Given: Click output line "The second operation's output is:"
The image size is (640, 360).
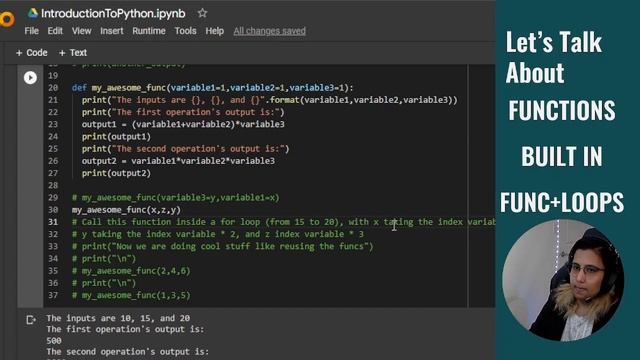Looking at the screenshot, I should (x=127, y=352).
